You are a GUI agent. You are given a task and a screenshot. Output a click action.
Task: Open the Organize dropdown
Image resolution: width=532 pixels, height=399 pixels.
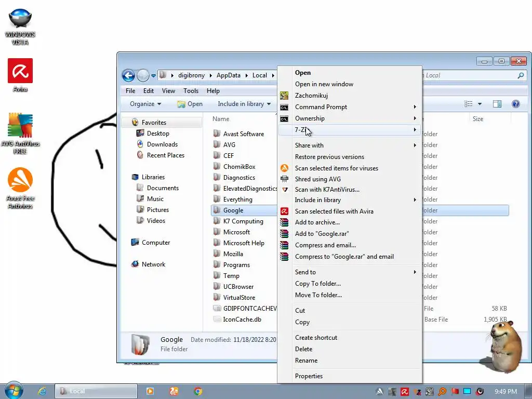pyautogui.click(x=145, y=104)
